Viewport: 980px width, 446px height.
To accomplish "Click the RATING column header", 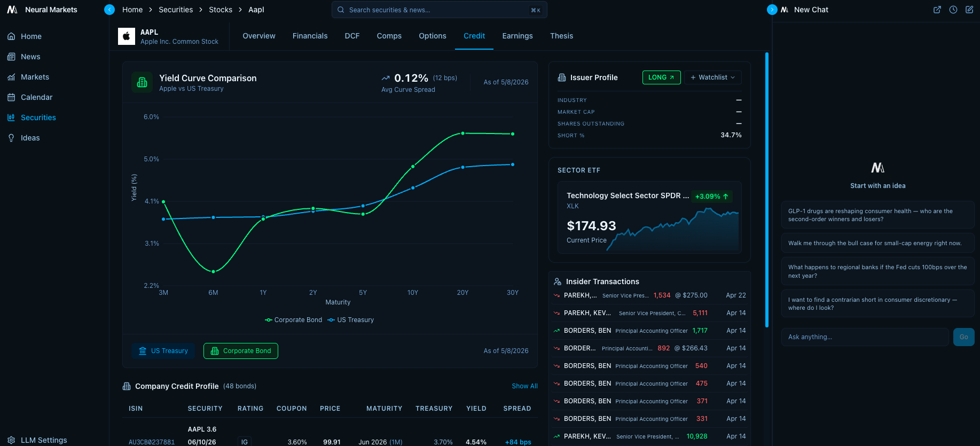I will click(250, 409).
